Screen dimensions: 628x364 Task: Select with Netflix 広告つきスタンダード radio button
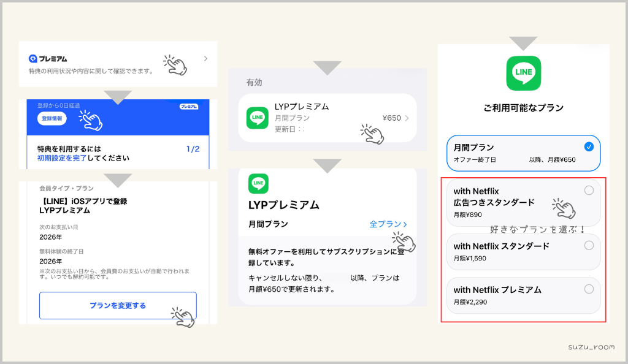pyautogui.click(x=589, y=191)
